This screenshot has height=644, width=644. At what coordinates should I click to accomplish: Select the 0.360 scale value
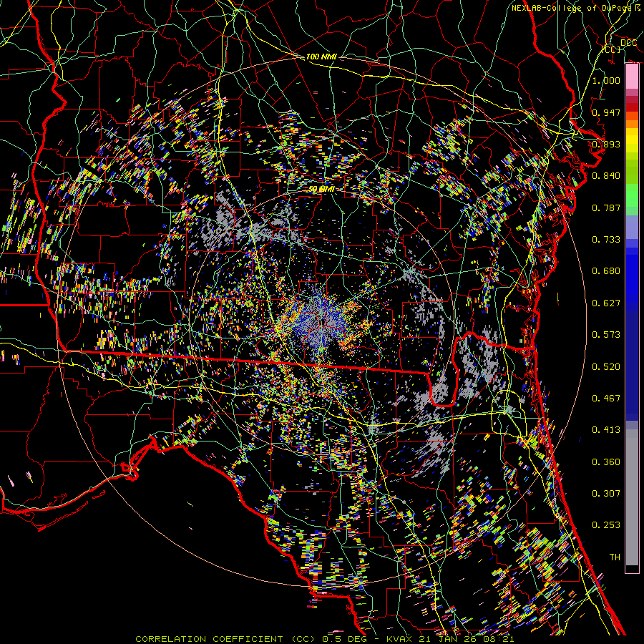(606, 462)
